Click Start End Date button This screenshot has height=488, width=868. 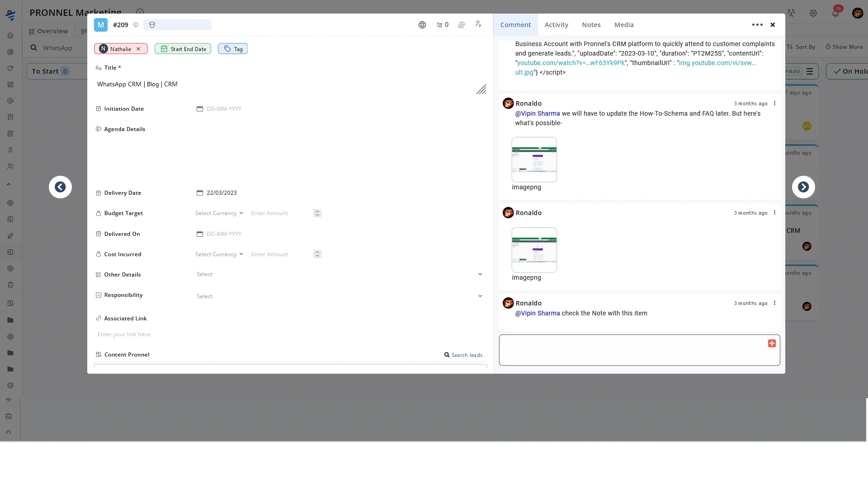coord(183,49)
